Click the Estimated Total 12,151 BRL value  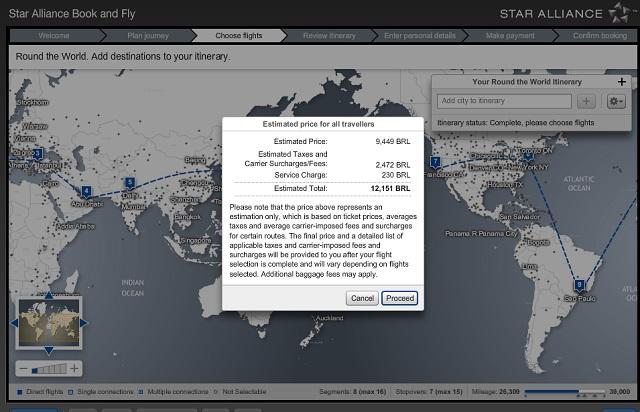click(390, 188)
